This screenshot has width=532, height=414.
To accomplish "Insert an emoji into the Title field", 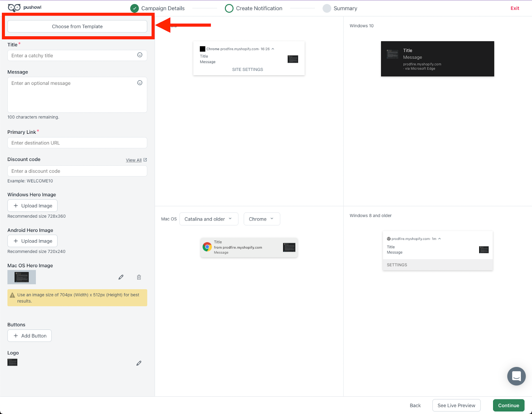I will tap(140, 55).
